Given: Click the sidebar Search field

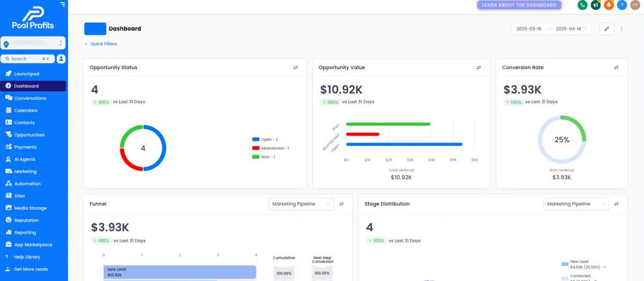Looking at the screenshot, I should [x=27, y=59].
